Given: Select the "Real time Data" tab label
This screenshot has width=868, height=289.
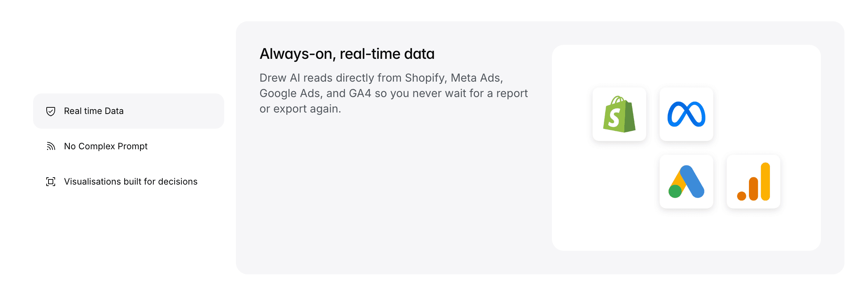Looking at the screenshot, I should (94, 111).
